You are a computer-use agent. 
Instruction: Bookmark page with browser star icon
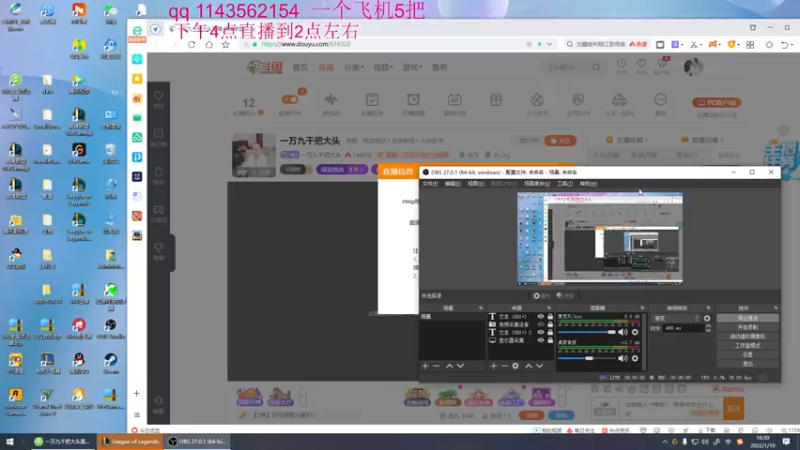(x=226, y=45)
